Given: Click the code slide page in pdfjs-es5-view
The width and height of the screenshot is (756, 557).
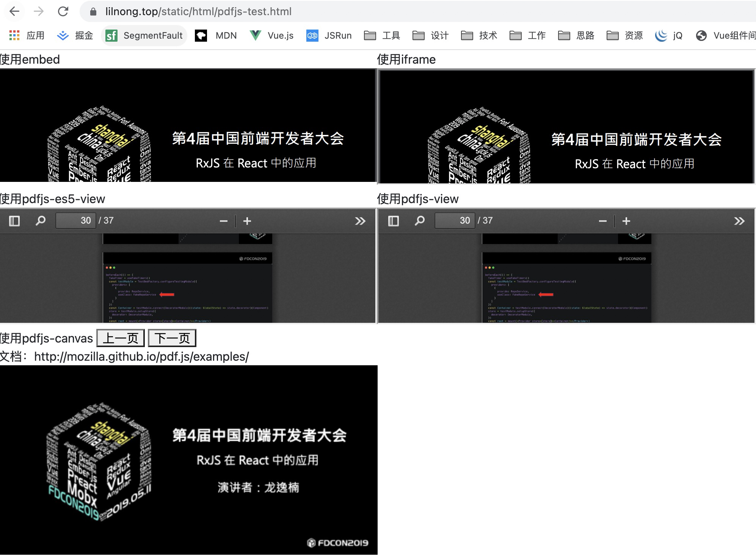Looking at the screenshot, I should point(187,288).
